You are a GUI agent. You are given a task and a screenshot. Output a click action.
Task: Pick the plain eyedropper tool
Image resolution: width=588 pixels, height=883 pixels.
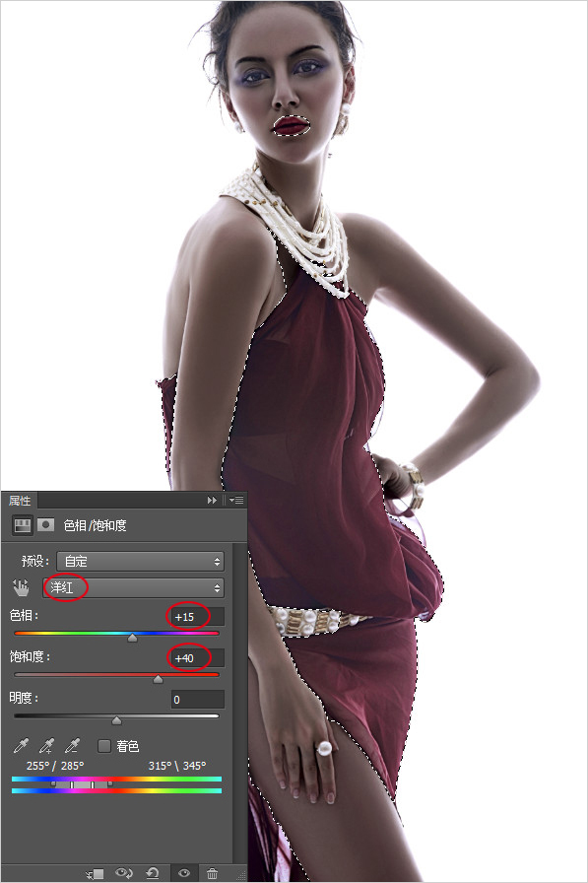[21, 746]
